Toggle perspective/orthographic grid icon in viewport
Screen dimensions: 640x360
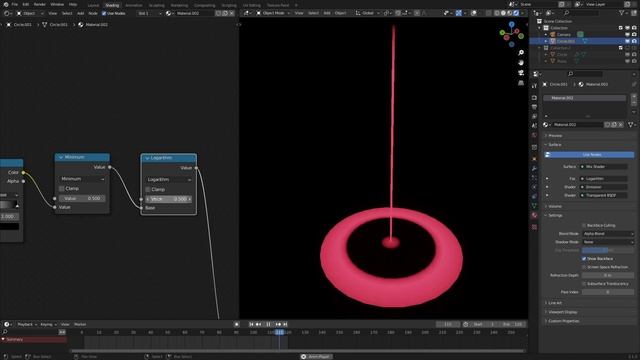click(x=521, y=83)
